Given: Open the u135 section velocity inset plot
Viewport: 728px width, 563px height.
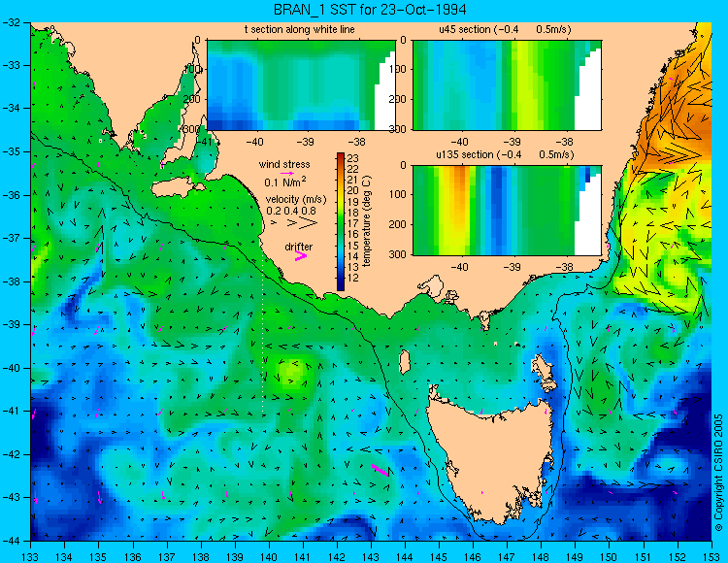Looking at the screenshot, I should 507,211.
